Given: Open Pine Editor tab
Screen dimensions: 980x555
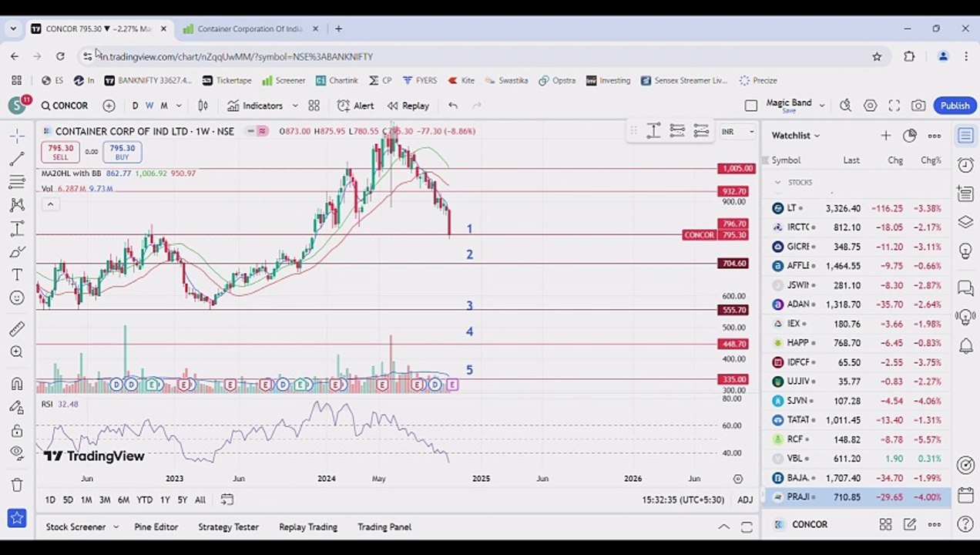Looking at the screenshot, I should pos(156,527).
